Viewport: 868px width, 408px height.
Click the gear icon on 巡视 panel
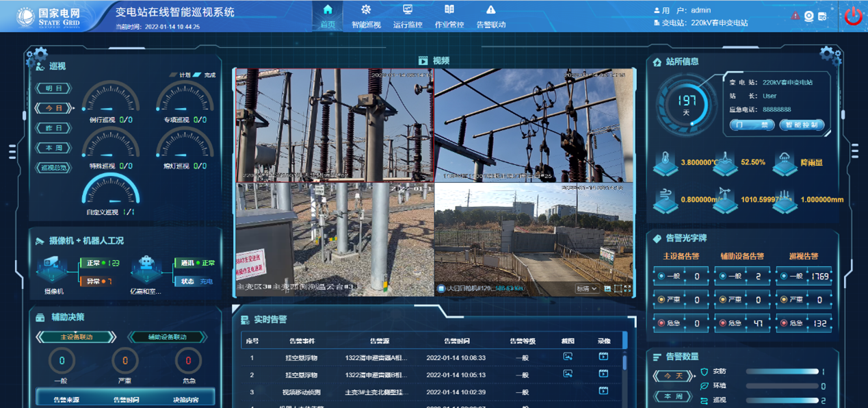(37, 57)
